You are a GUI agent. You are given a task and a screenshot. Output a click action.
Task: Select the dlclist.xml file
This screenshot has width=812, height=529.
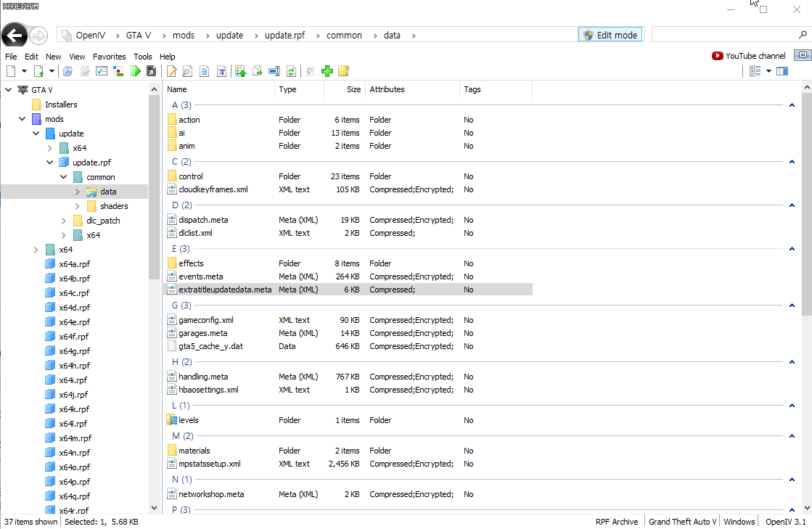[x=195, y=234]
